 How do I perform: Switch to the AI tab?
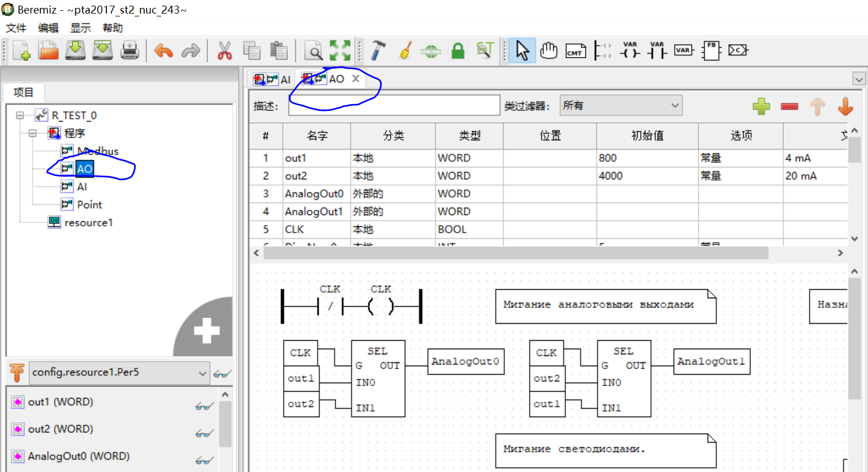click(x=285, y=79)
